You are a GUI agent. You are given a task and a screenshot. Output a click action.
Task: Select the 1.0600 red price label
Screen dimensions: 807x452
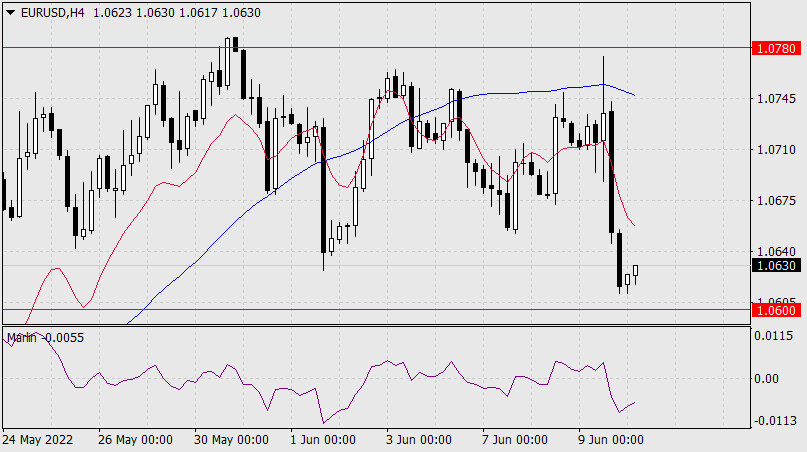tap(777, 310)
